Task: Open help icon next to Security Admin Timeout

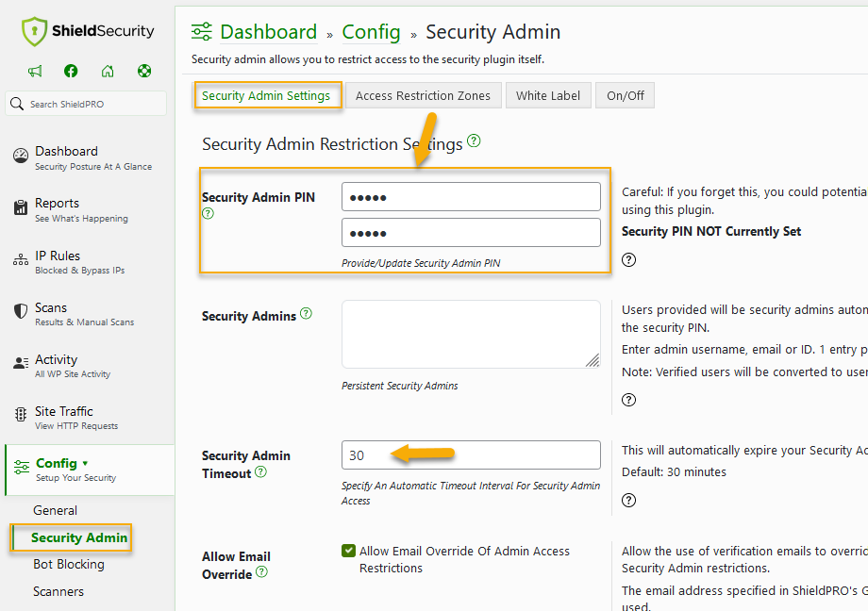Action: coord(260,472)
